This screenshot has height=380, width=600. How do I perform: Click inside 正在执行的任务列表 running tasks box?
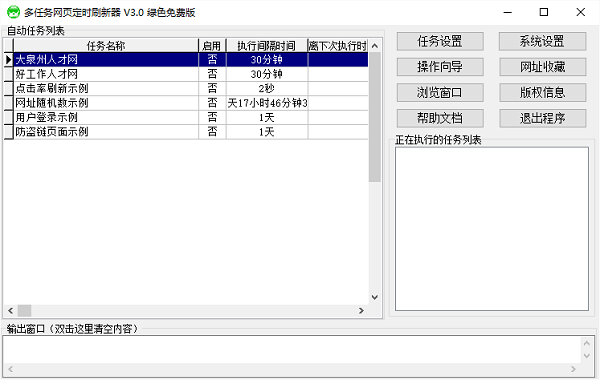pos(492,229)
